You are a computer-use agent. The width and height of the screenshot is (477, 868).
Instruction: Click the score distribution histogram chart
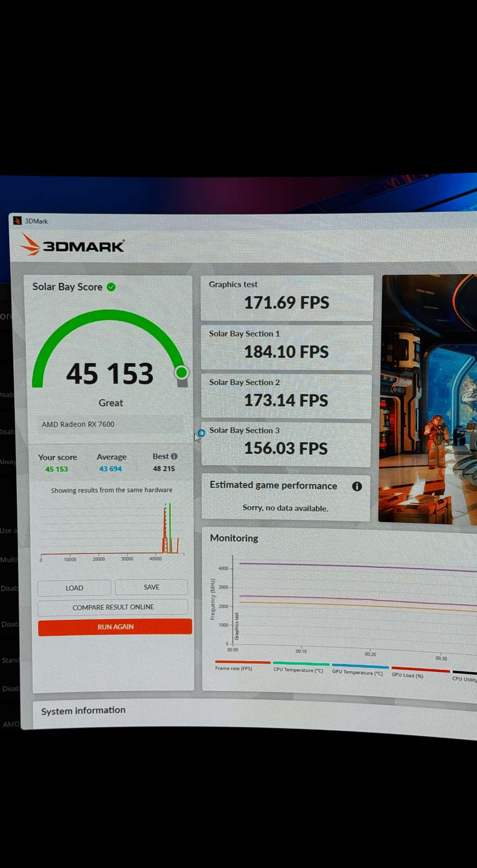pos(112,532)
